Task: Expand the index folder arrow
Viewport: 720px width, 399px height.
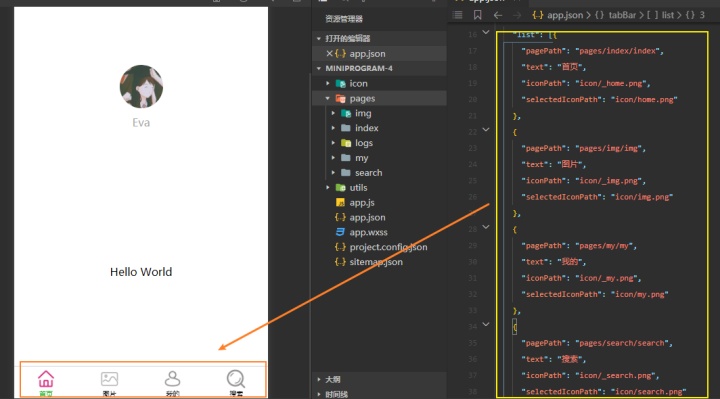Action: point(333,128)
